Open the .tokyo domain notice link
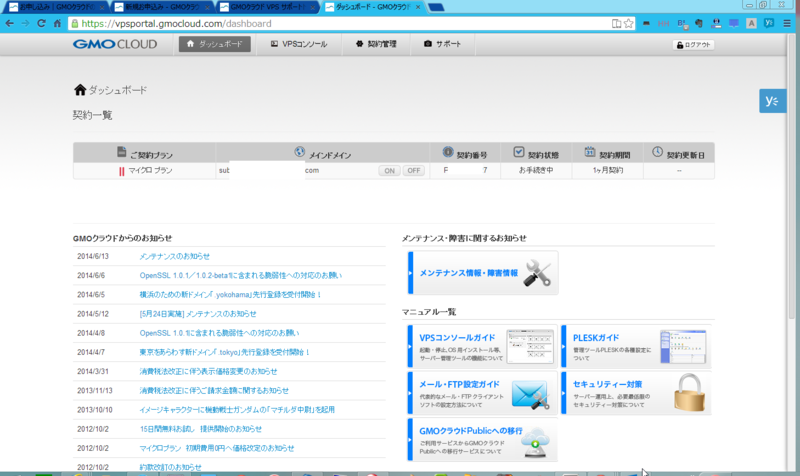Screen dimensions: 800x476 tap(224, 352)
